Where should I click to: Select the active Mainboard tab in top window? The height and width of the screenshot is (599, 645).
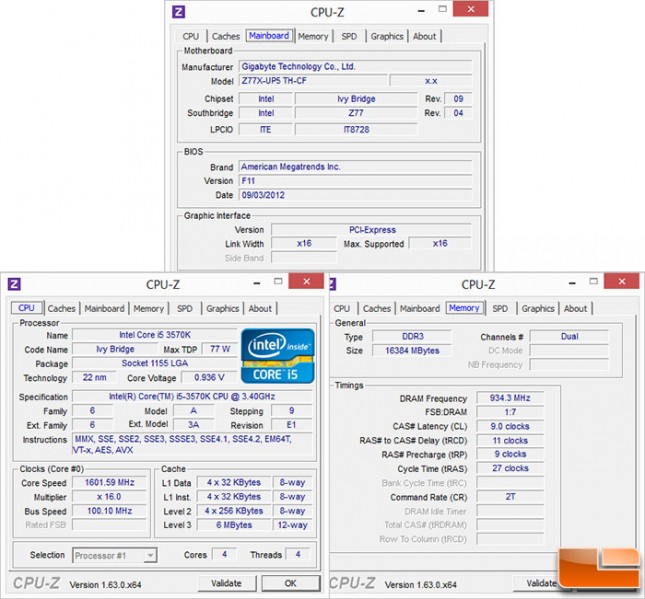(x=269, y=36)
